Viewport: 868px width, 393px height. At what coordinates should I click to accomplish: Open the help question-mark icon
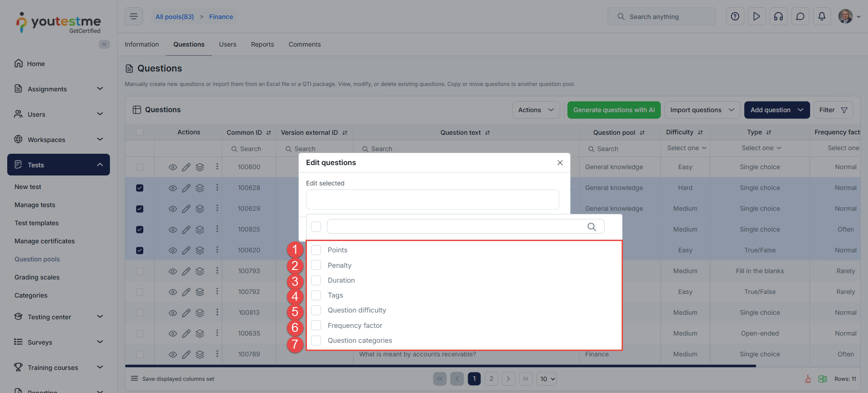pos(735,16)
